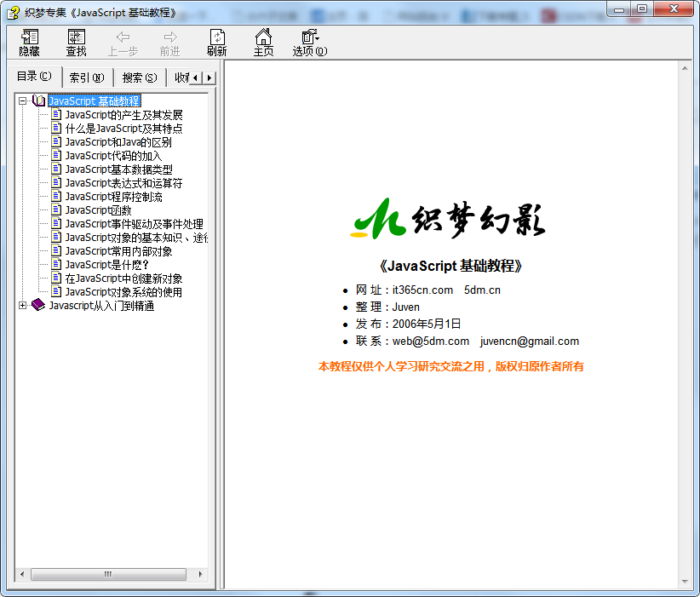Click the 隐藏 (Hide) toolbar icon
Screen dimensions: 700x597
tap(30, 42)
